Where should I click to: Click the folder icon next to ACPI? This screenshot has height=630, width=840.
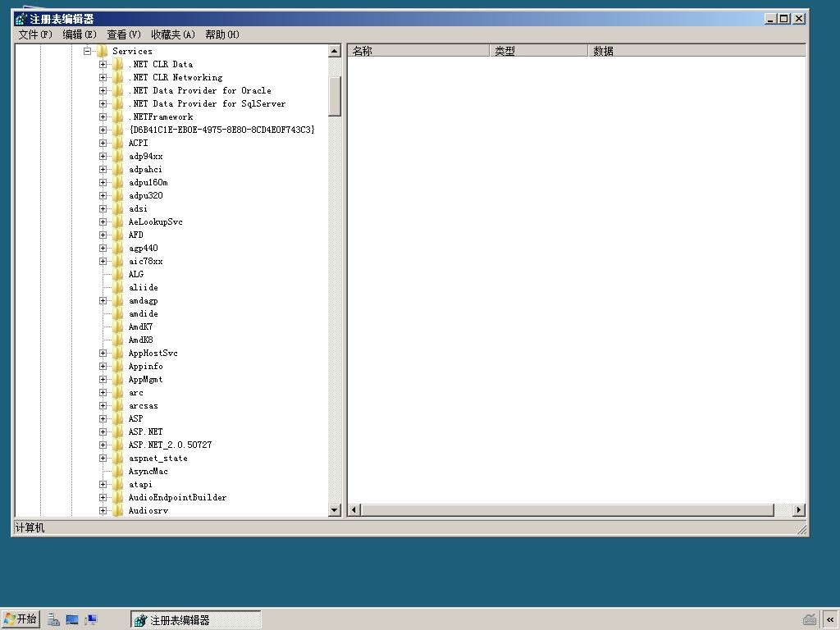[x=118, y=143]
